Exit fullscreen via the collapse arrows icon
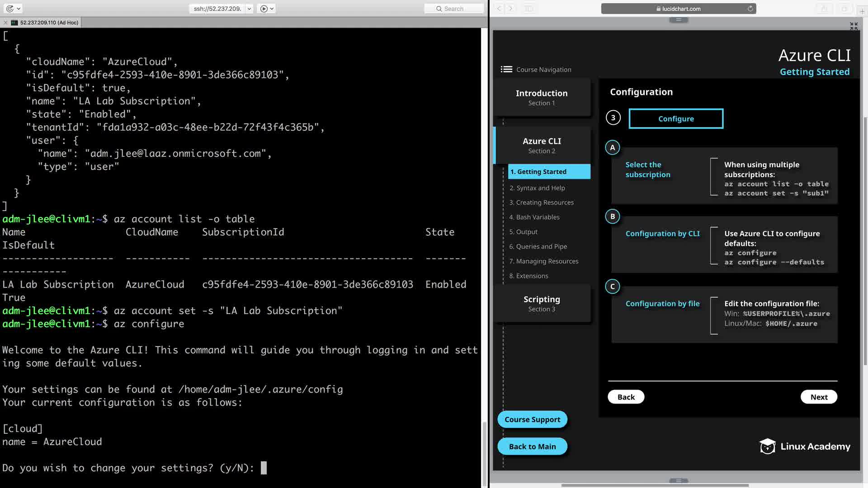Viewport: 868px width, 488px height. pyautogui.click(x=854, y=26)
